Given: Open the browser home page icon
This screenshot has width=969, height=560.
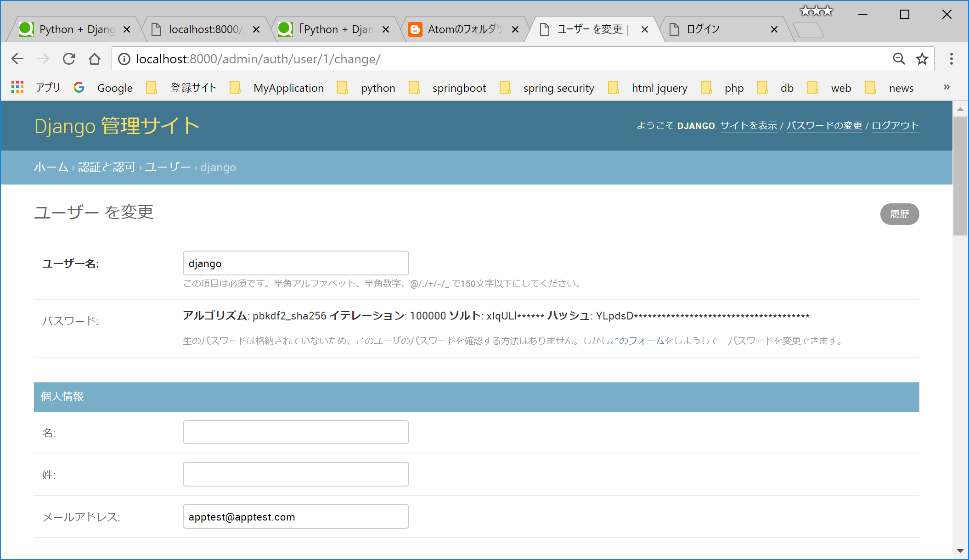Looking at the screenshot, I should point(95,59).
